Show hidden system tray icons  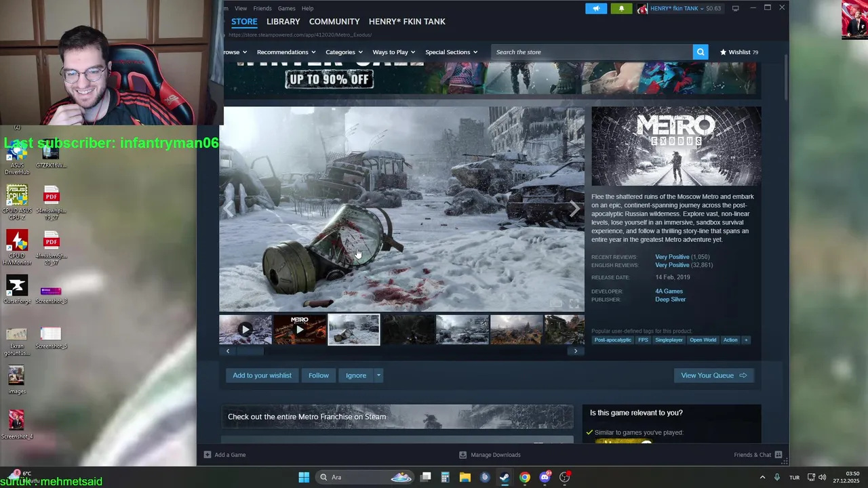762,477
